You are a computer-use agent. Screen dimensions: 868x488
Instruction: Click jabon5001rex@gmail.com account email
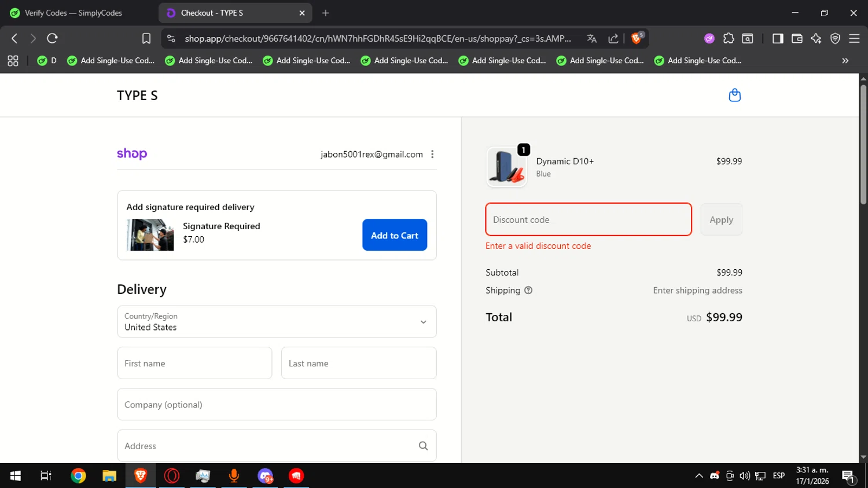372,154
